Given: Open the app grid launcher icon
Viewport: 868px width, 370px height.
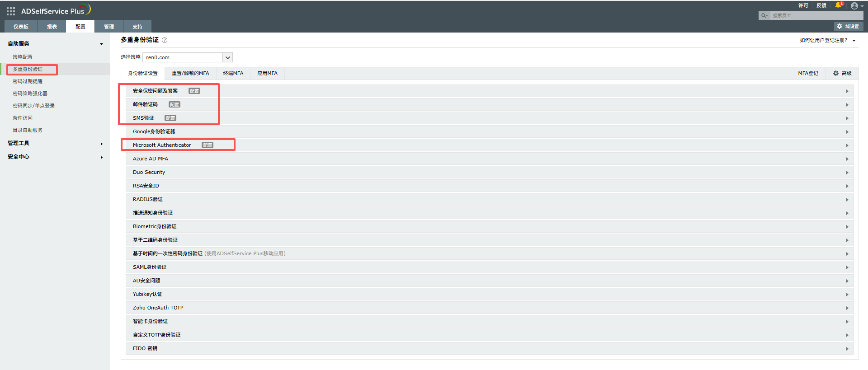Looking at the screenshot, I should click(11, 11).
